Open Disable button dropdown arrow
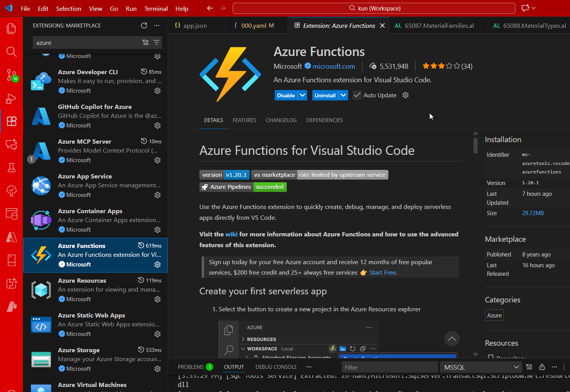Screen dimensions: 570x392 (303, 95)
